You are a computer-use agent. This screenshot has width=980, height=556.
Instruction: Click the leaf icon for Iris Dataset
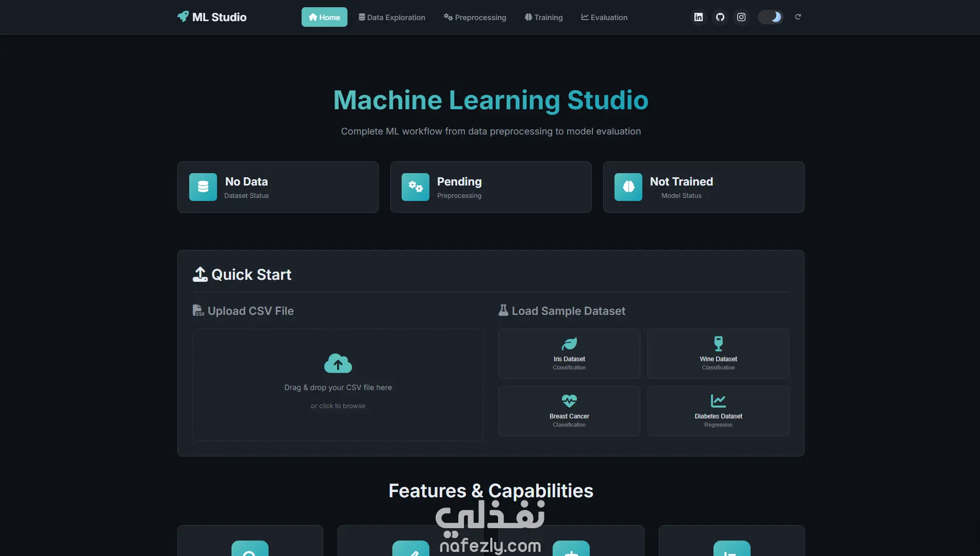coord(569,344)
